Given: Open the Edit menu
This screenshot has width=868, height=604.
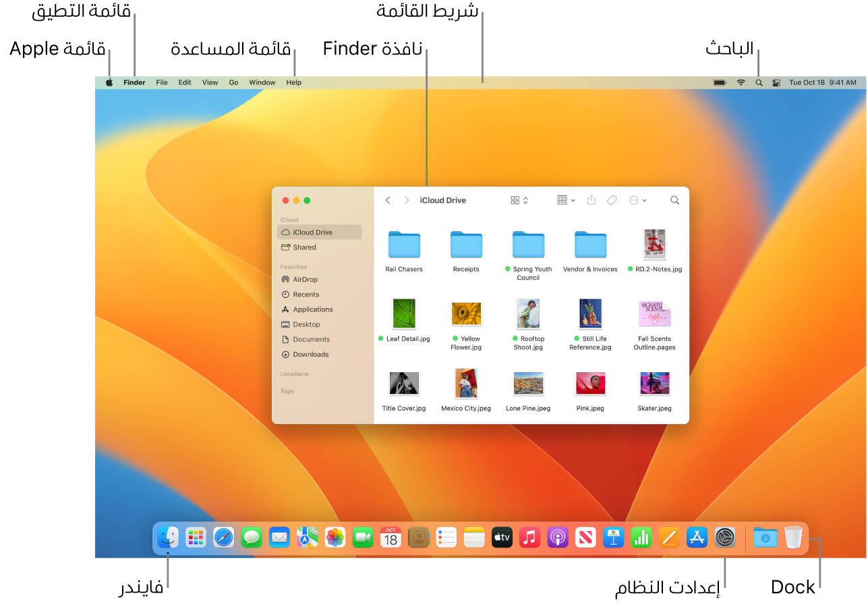Looking at the screenshot, I should (185, 82).
